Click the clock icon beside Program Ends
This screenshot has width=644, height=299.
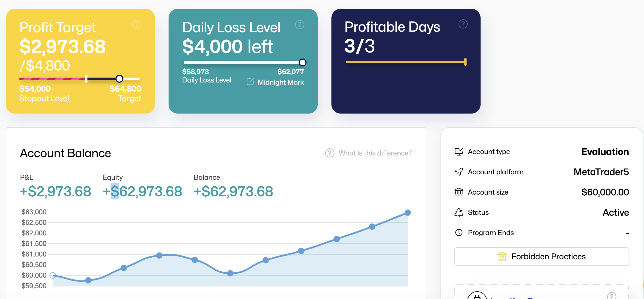tap(459, 233)
